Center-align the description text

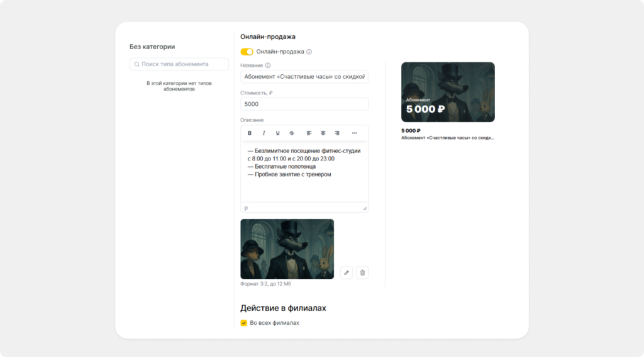point(323,133)
